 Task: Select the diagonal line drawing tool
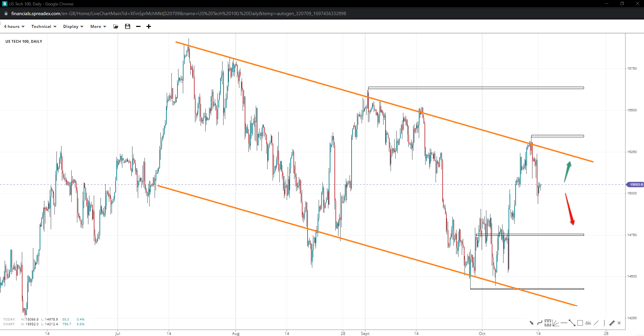tap(596, 323)
